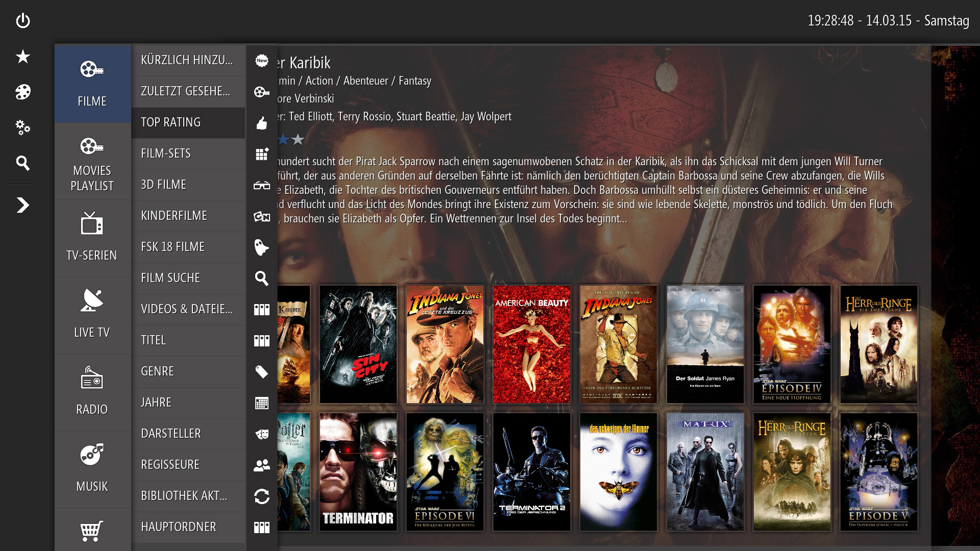Screen dimensions: 980x551
Task: Click Jahre calendar icon
Action: tap(262, 403)
